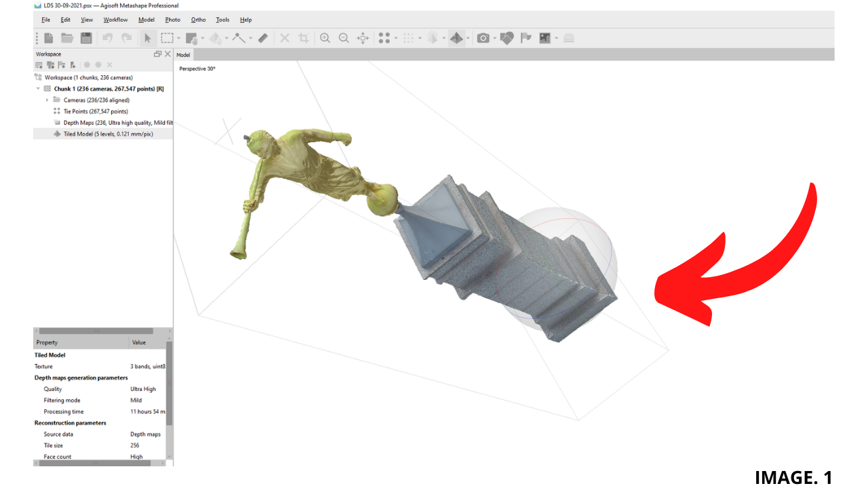Expand the Cameras folder node
The image size is (868, 488).
[47, 100]
